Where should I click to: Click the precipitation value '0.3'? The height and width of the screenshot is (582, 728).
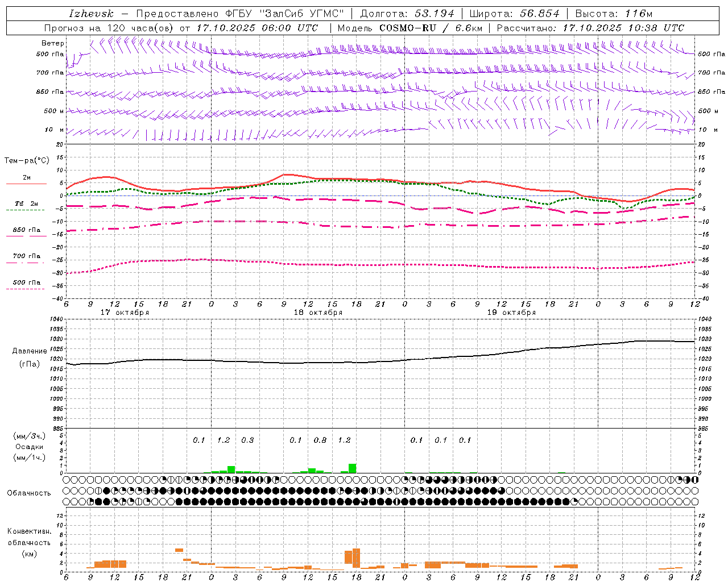point(247,440)
